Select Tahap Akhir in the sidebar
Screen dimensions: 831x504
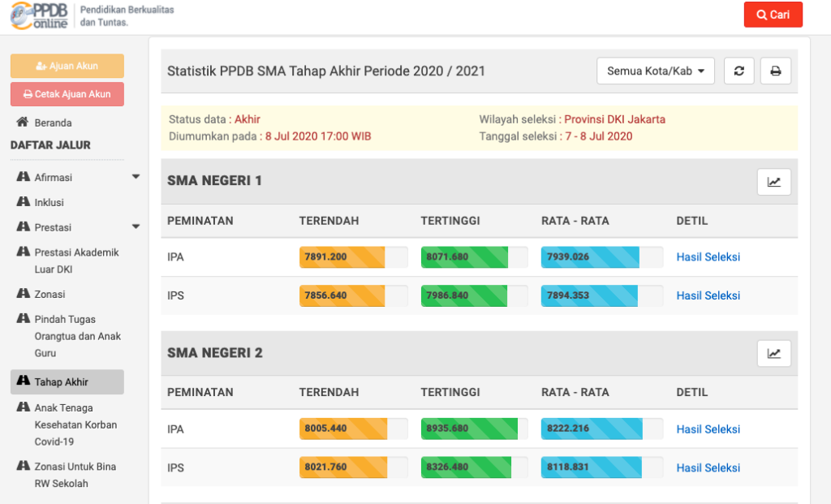61,382
